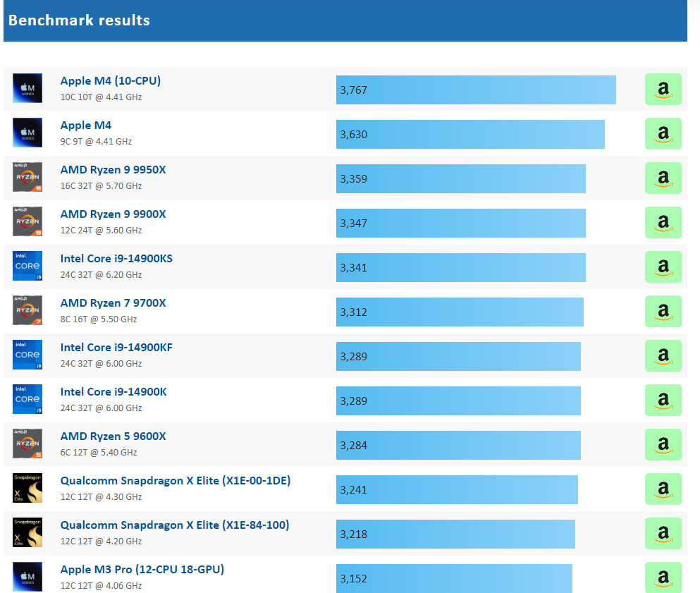Click the 3,359 score bar
The height and width of the screenshot is (593, 700).
[461, 178]
